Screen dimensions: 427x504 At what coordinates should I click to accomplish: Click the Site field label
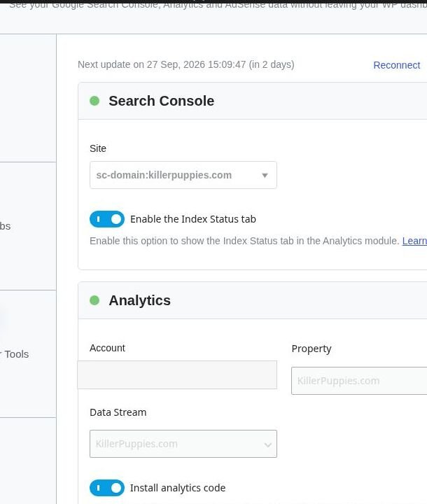pyautogui.click(x=98, y=148)
